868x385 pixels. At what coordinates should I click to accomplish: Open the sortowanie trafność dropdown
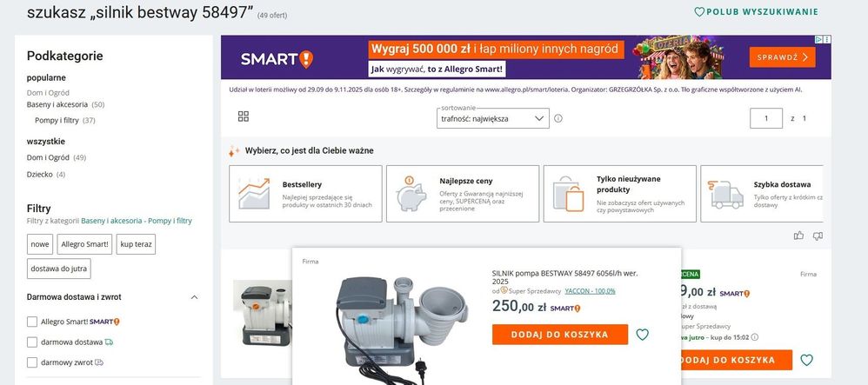(x=492, y=118)
